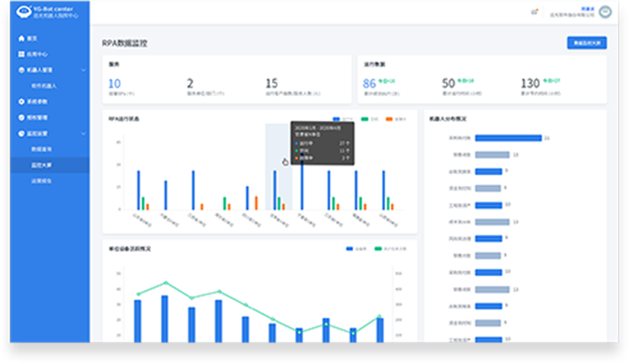
Task: Click the monitoring operations clock icon
Action: click(21, 133)
